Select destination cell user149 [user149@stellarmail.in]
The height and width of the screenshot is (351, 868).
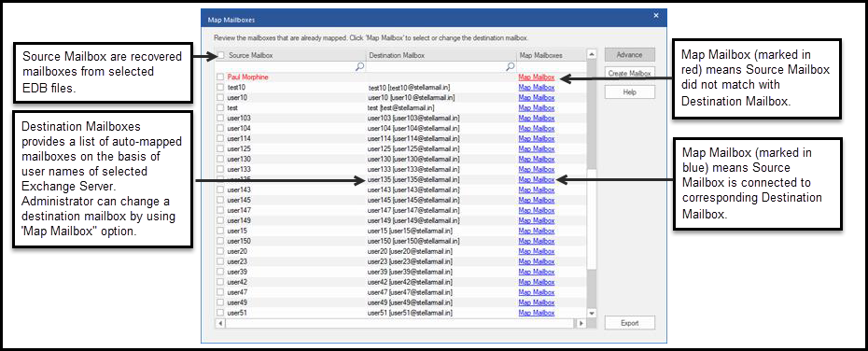click(x=414, y=220)
